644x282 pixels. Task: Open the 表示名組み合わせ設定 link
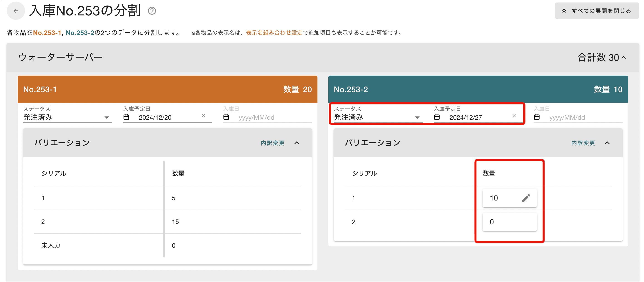coord(274,33)
